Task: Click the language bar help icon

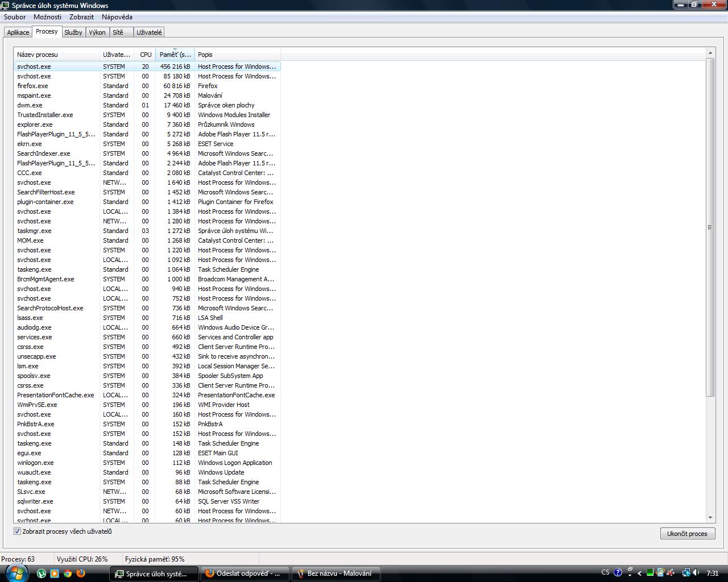Action: point(618,573)
